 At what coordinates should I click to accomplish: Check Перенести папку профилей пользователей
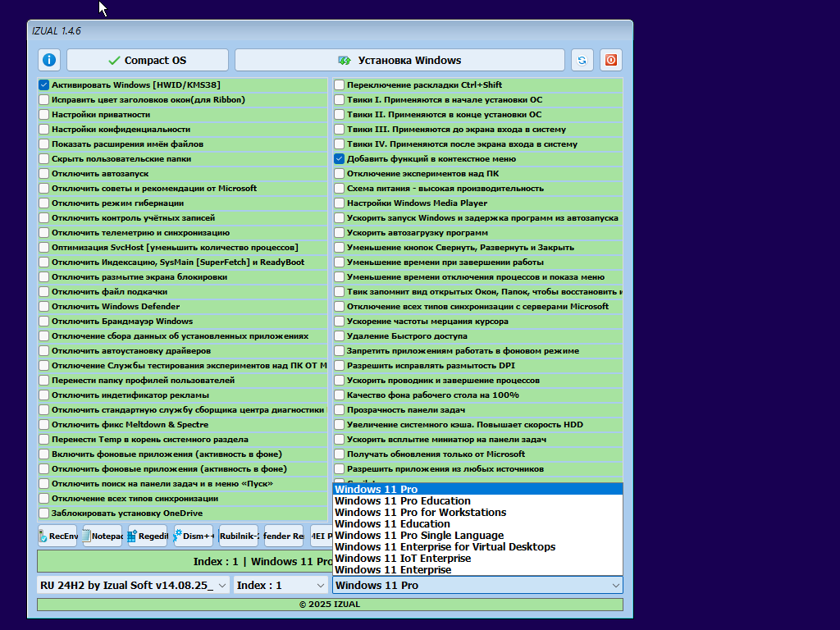coord(44,381)
